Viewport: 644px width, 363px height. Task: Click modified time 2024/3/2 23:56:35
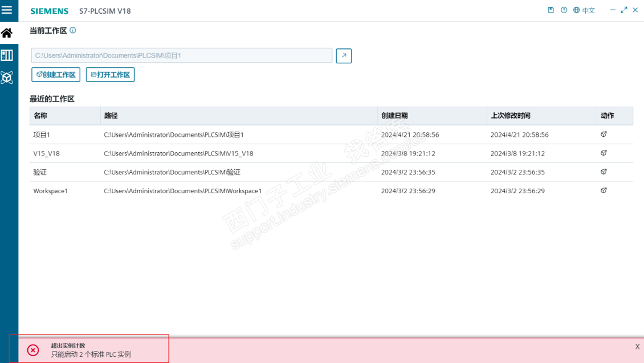(x=517, y=172)
